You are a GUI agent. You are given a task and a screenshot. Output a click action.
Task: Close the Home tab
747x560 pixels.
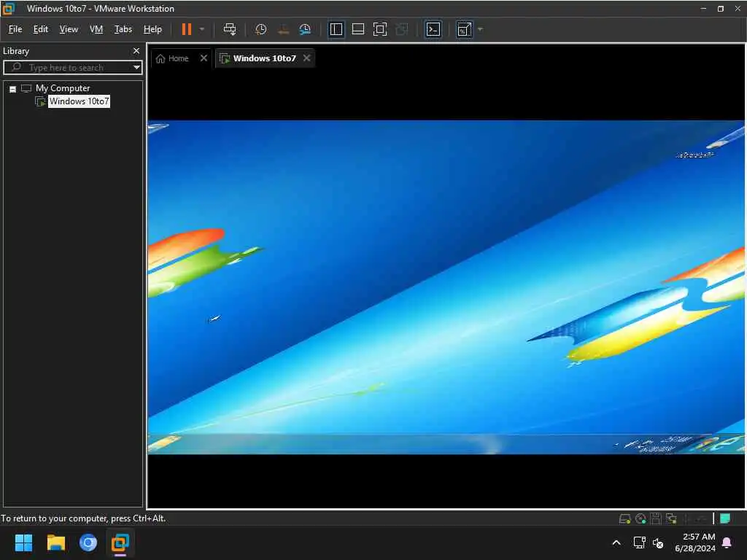(204, 58)
